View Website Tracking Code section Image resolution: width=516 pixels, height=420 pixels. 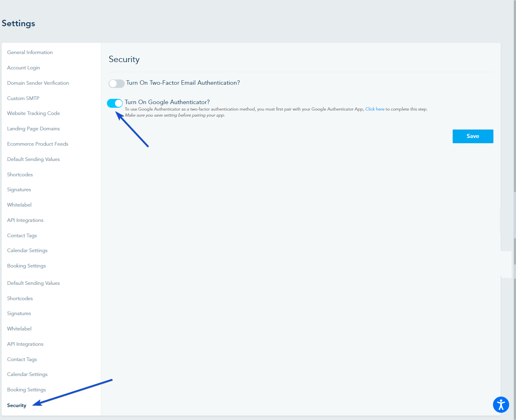pyautogui.click(x=33, y=113)
